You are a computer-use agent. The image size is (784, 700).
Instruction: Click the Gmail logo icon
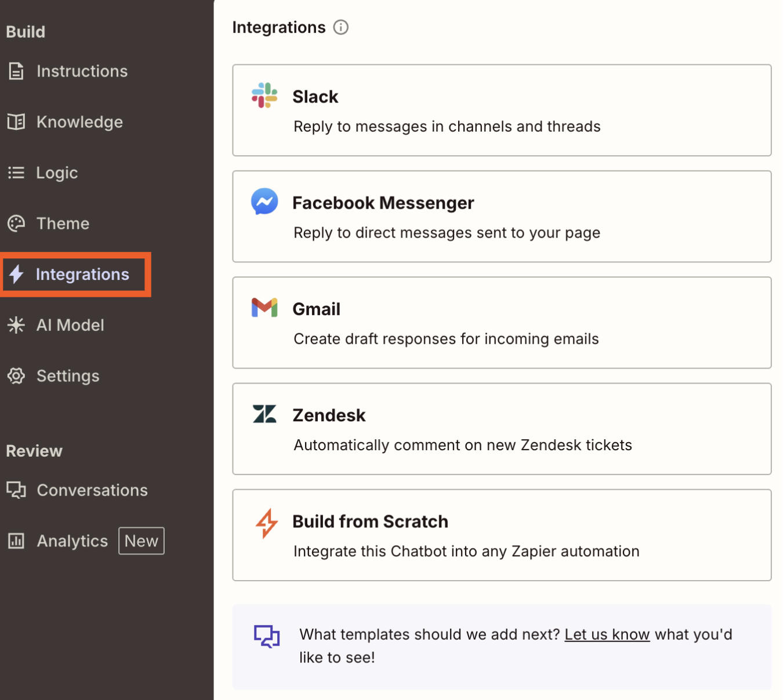click(x=264, y=308)
